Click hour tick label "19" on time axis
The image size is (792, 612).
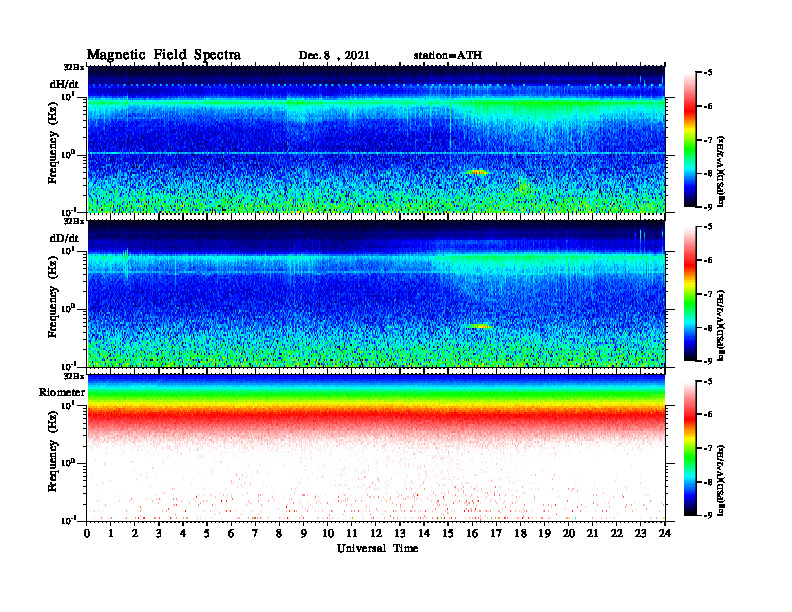(544, 533)
